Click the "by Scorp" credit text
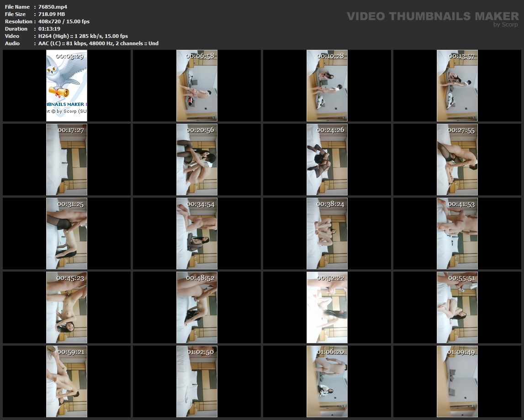This screenshot has width=524, height=420. click(x=505, y=25)
